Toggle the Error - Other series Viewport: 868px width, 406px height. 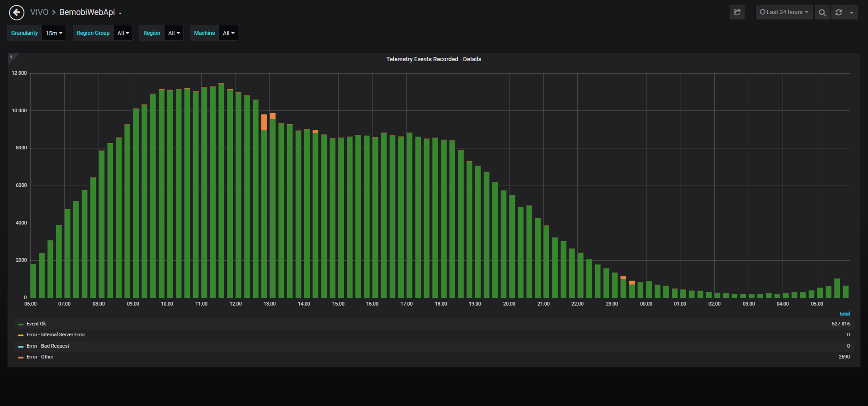point(40,357)
